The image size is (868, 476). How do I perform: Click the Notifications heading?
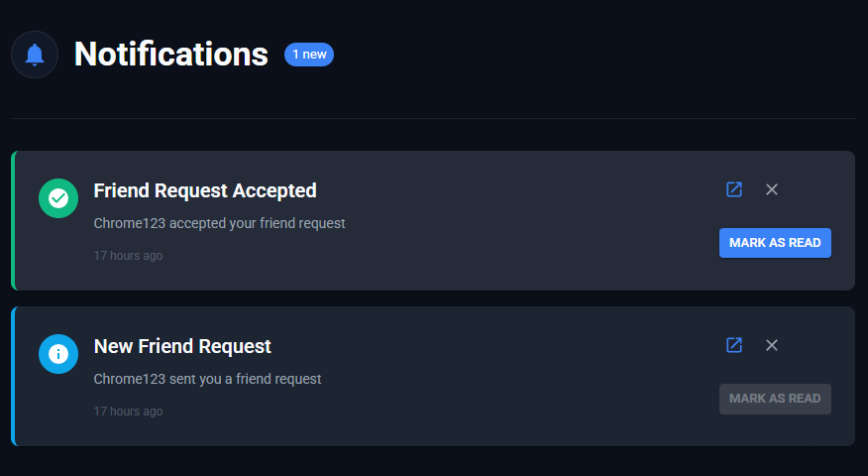click(171, 55)
